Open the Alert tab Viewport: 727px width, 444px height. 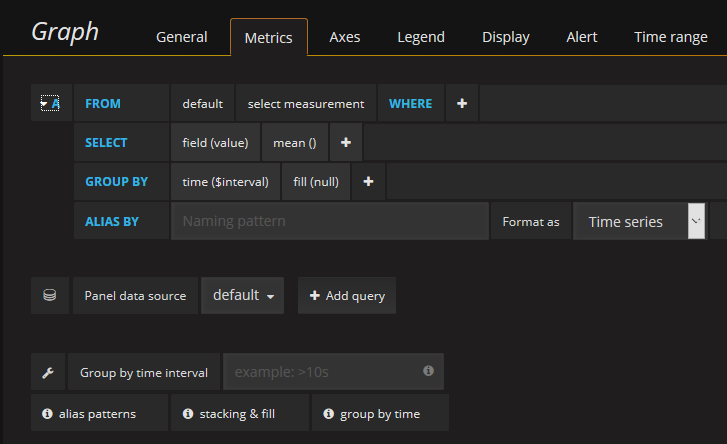click(x=581, y=37)
